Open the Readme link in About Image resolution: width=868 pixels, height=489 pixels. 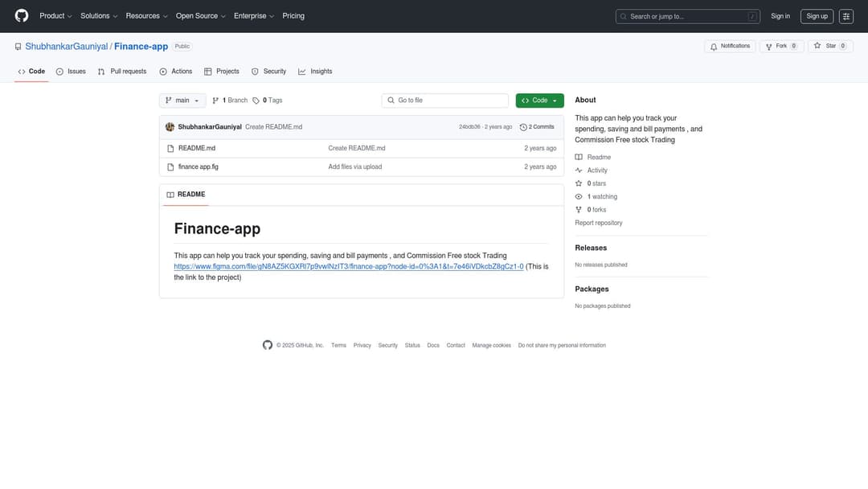tap(593, 158)
